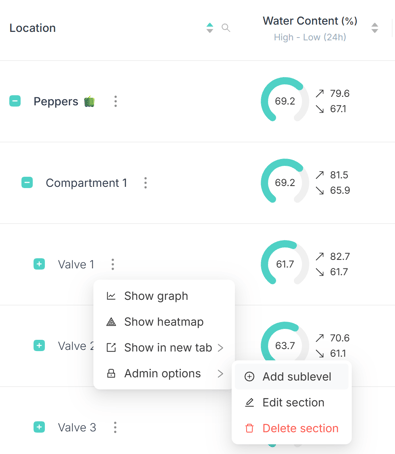
Task: Click Delete section in red
Action: coord(292,428)
